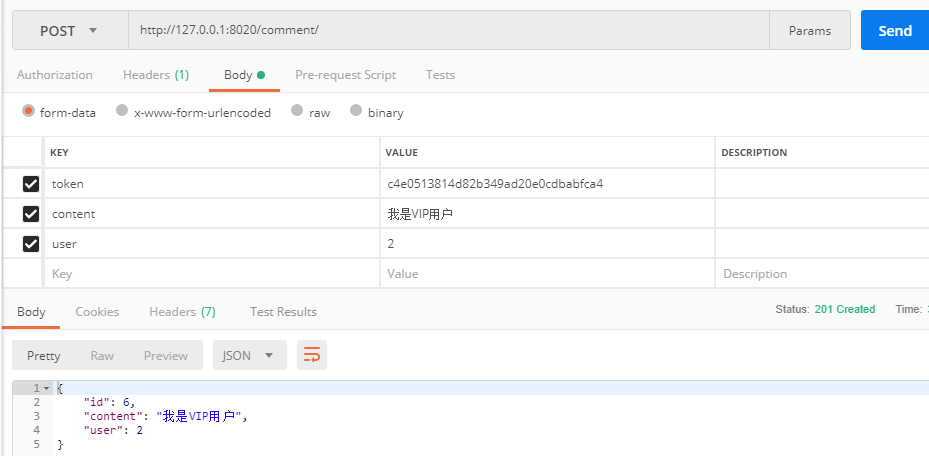
Task: Open the POST method dropdown
Action: [x=71, y=30]
